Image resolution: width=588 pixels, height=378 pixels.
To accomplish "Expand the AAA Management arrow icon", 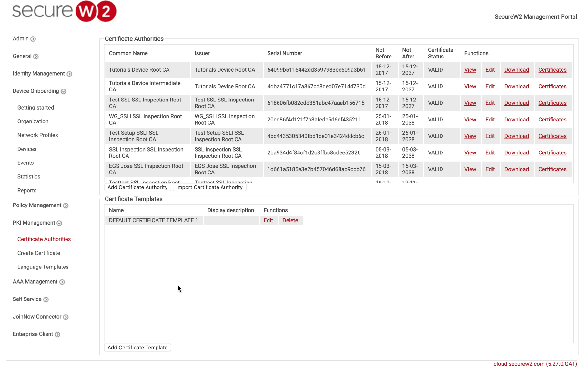I will tap(62, 282).
